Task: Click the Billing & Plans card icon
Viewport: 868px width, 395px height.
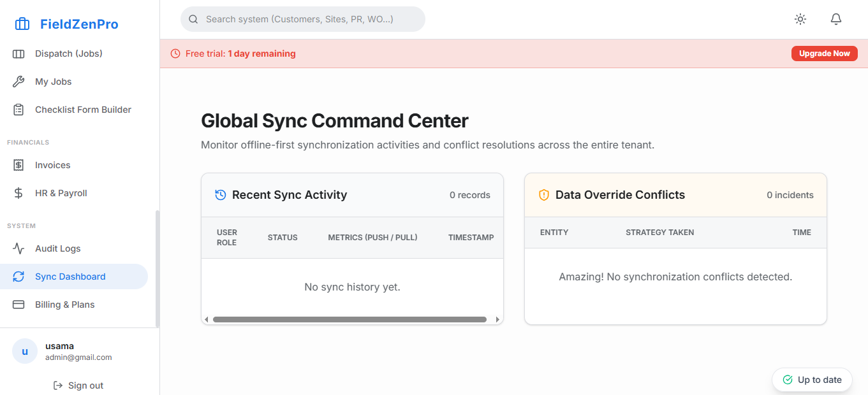Action: tap(18, 305)
